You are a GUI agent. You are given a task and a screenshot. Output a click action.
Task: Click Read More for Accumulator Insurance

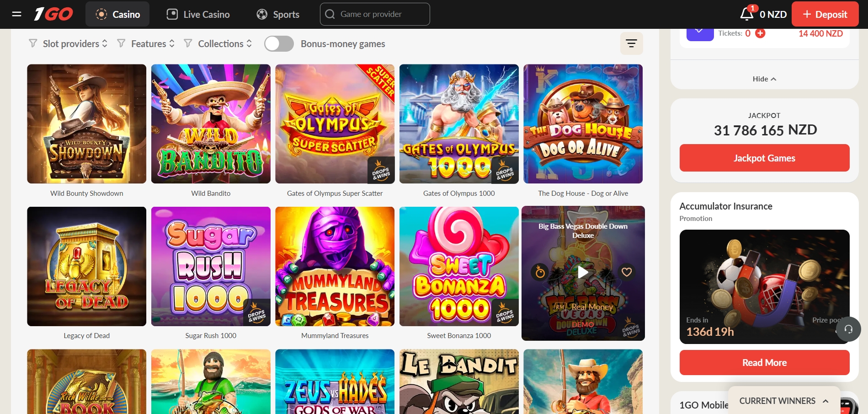764,362
